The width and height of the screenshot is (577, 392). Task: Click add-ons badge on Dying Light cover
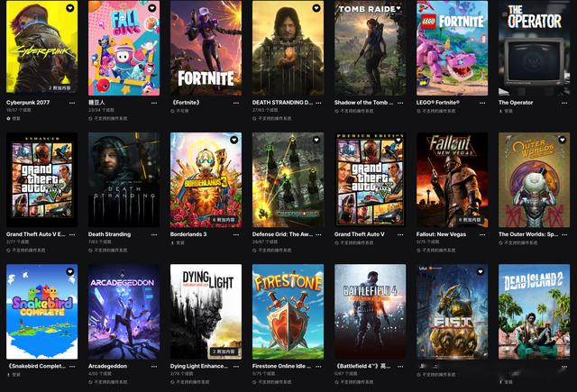point(224,351)
